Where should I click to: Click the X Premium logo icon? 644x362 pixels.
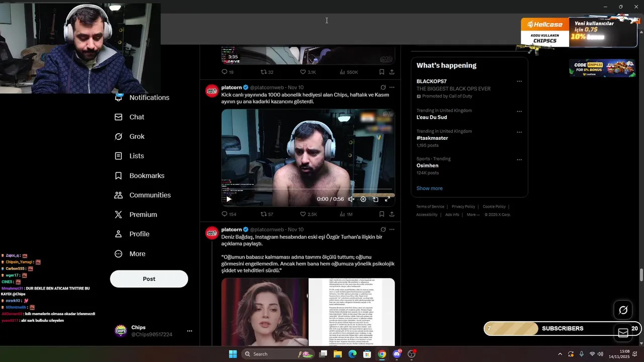(118, 215)
